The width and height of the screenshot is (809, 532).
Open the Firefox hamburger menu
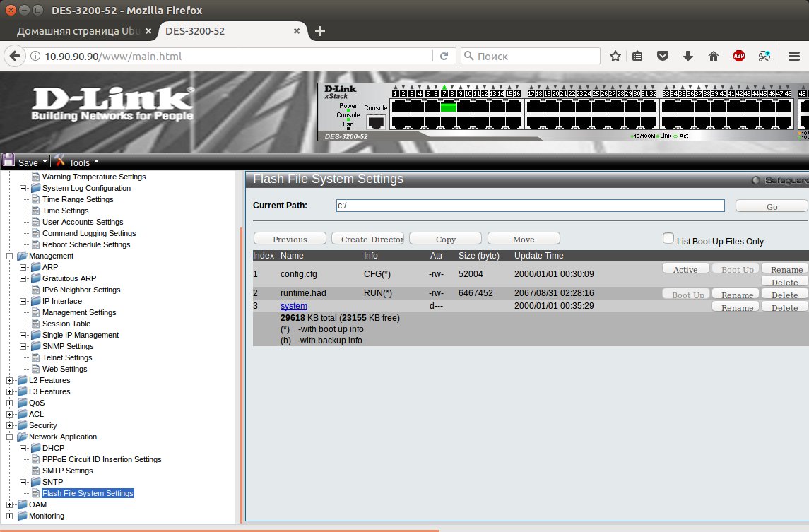[793, 57]
